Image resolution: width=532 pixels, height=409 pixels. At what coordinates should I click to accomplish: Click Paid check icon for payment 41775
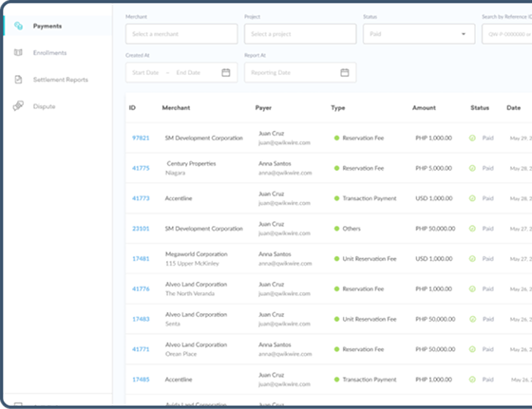472,168
